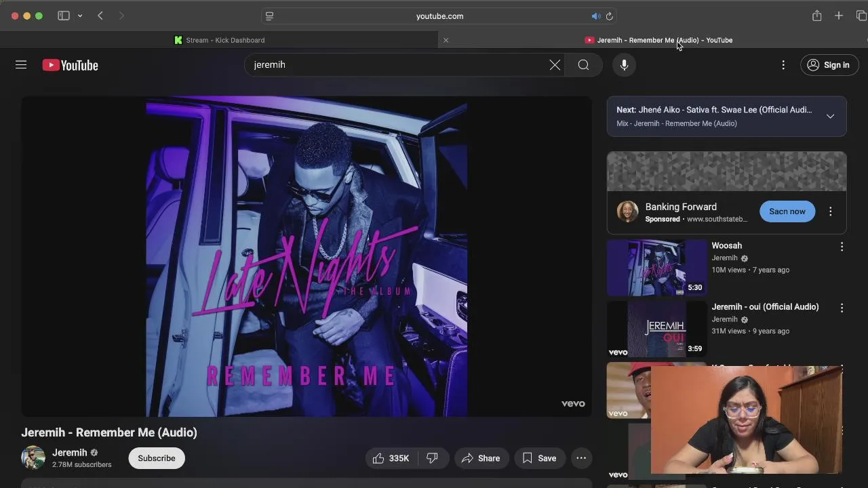Open YouTube settings three-dot menu in header
The width and height of the screenshot is (868, 488).
[x=783, y=65]
